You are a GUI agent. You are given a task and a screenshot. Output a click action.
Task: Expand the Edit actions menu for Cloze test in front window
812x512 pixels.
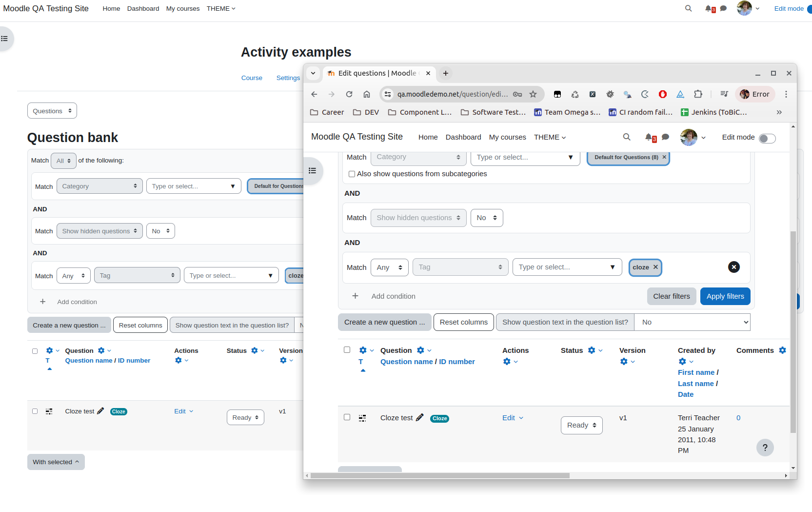tap(513, 418)
